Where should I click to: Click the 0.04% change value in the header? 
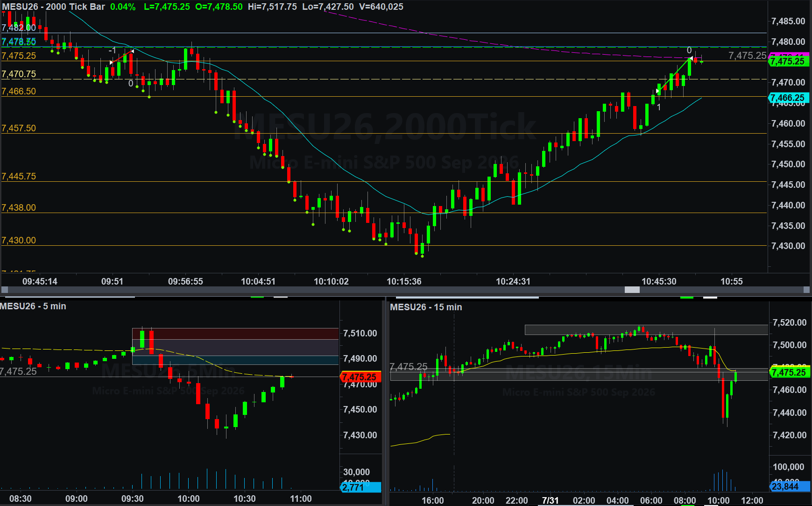tap(123, 7)
